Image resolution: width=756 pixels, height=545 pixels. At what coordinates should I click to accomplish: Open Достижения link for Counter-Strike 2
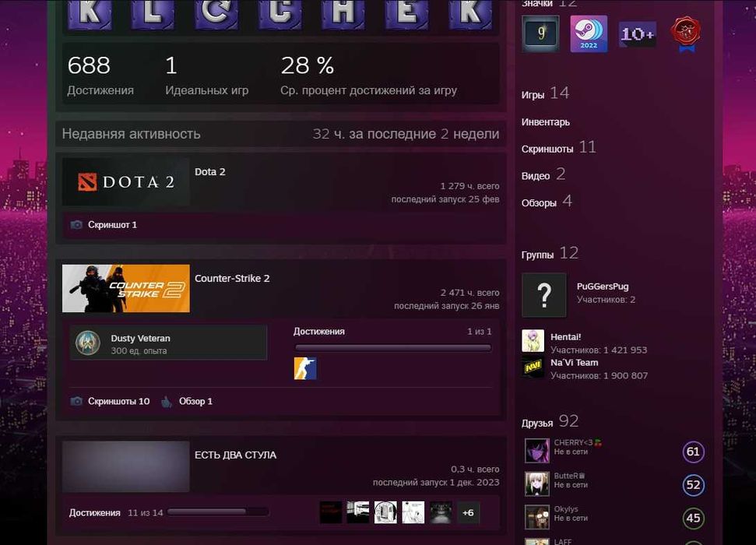(318, 332)
